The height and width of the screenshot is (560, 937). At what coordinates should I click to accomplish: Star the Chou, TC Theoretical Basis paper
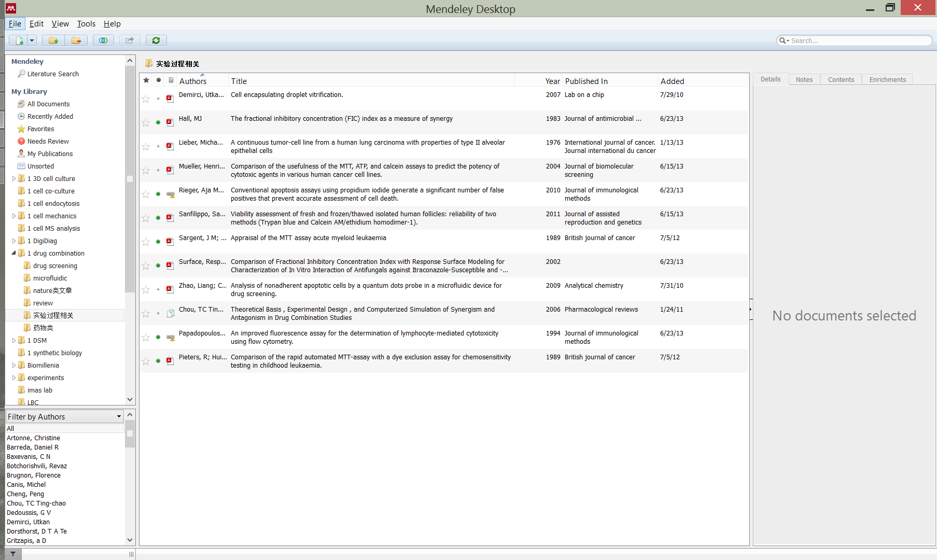tap(146, 313)
